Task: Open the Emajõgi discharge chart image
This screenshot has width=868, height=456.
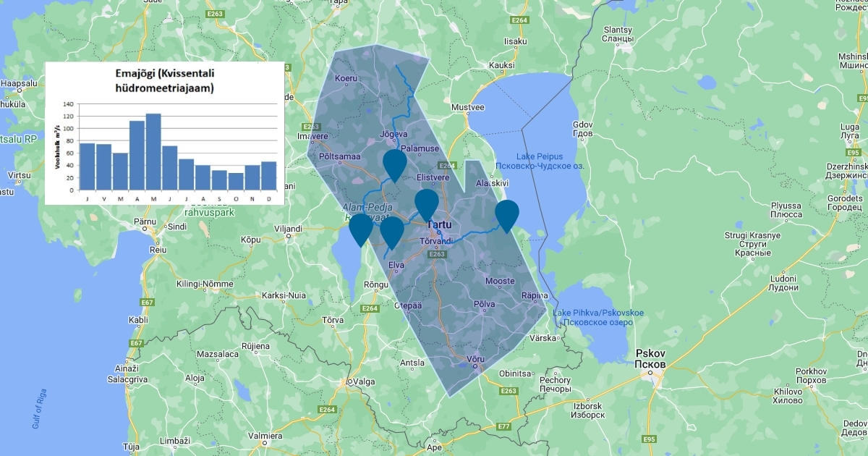Action: pos(165,133)
